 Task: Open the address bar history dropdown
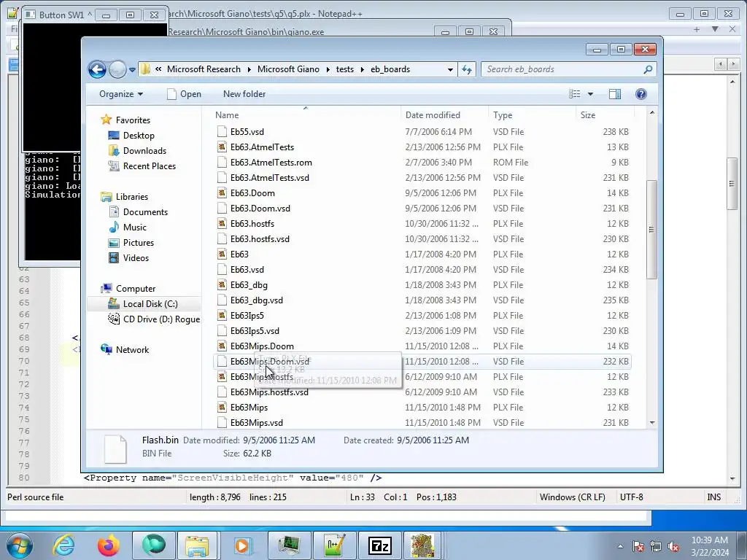point(449,69)
